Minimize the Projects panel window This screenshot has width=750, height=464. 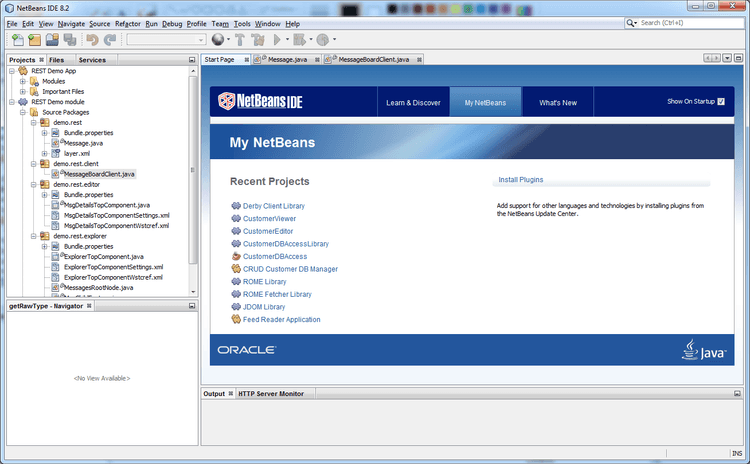pyautogui.click(x=192, y=60)
